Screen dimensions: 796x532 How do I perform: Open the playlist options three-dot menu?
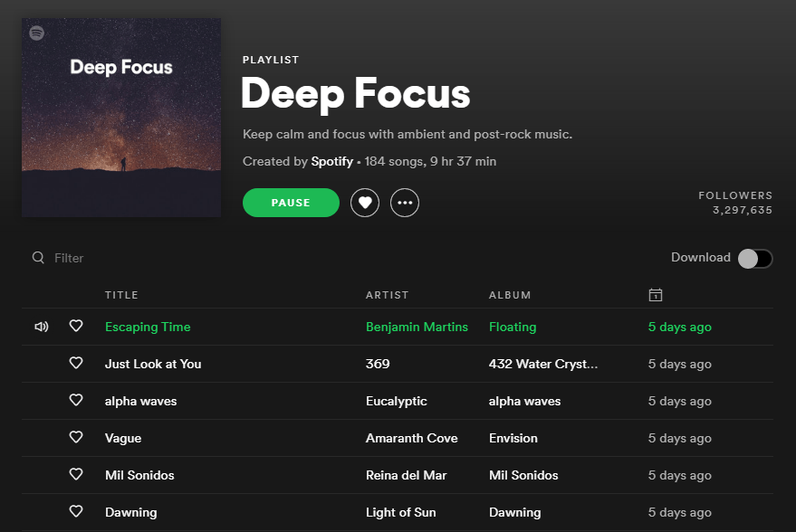[405, 202]
